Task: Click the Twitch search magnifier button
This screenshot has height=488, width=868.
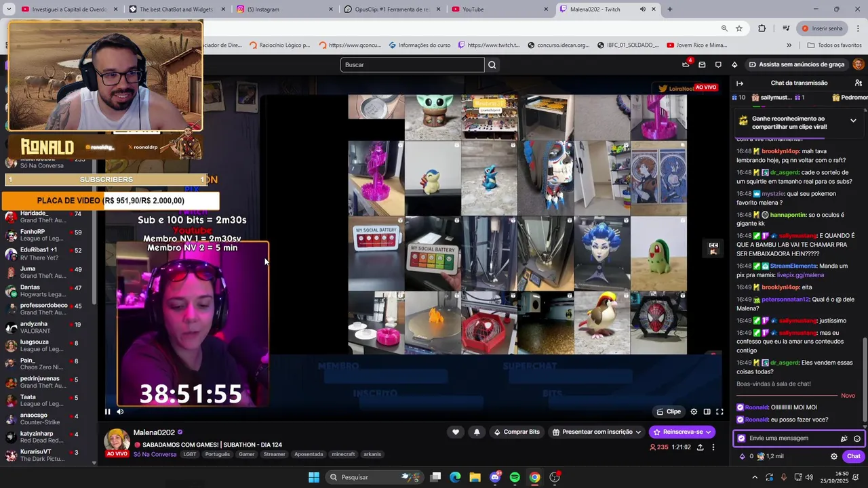Action: tap(492, 64)
